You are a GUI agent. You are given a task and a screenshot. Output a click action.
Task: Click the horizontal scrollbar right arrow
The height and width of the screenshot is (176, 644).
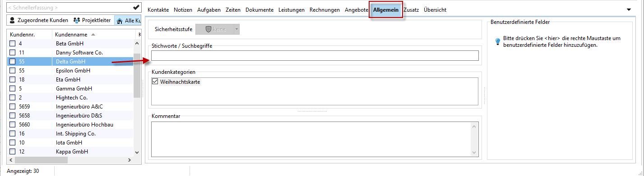129,160
